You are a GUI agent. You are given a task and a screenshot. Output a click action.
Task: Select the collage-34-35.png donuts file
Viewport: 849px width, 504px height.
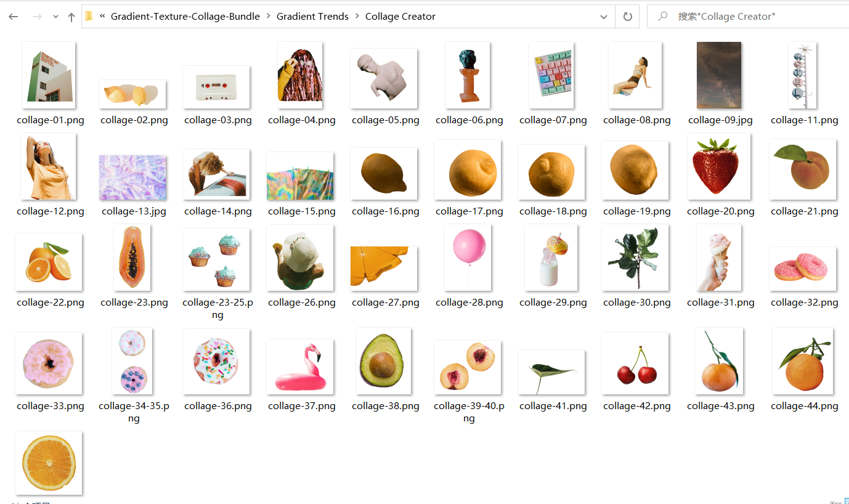pyautogui.click(x=132, y=361)
